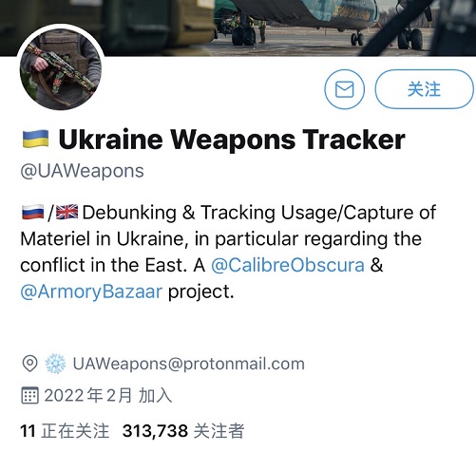The width and height of the screenshot is (476, 451).
Task: View the header banner image
Action: click(x=238, y=28)
